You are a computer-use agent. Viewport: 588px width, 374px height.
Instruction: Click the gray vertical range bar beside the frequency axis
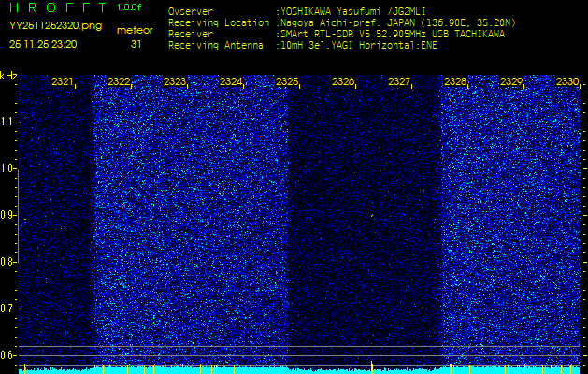[x=19, y=215]
